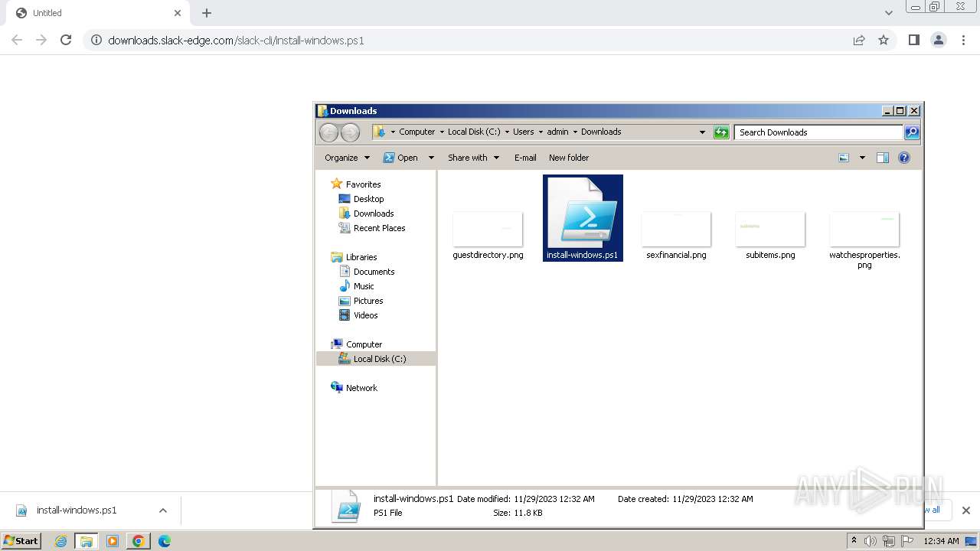Click the Search Downloads field
This screenshot has width=980, height=551.
coord(818,132)
